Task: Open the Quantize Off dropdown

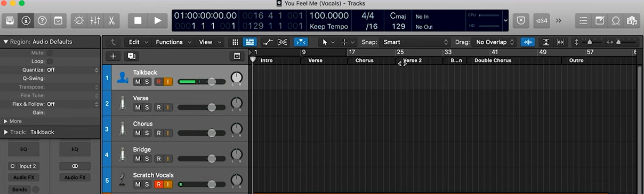Action: pyautogui.click(x=73, y=70)
